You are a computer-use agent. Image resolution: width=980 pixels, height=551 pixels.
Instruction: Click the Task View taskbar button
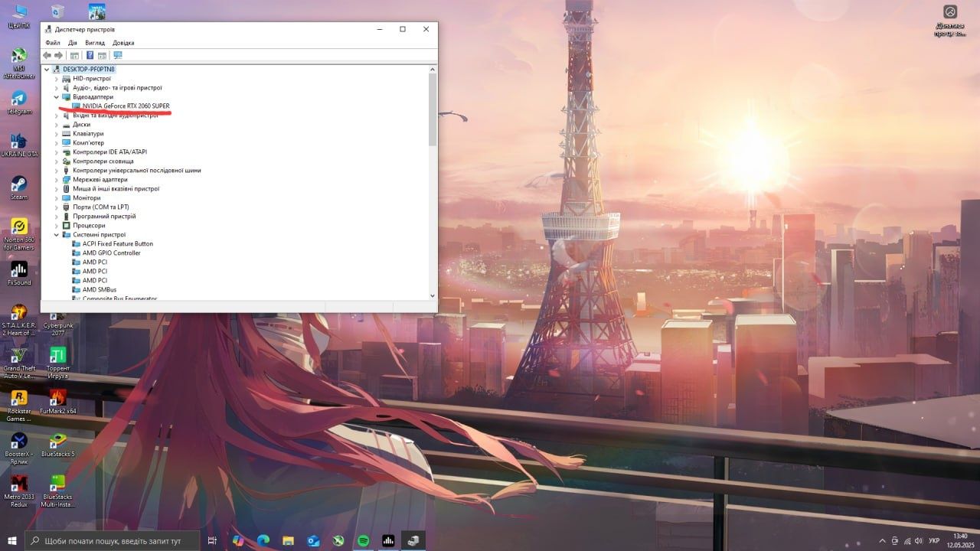(212, 540)
